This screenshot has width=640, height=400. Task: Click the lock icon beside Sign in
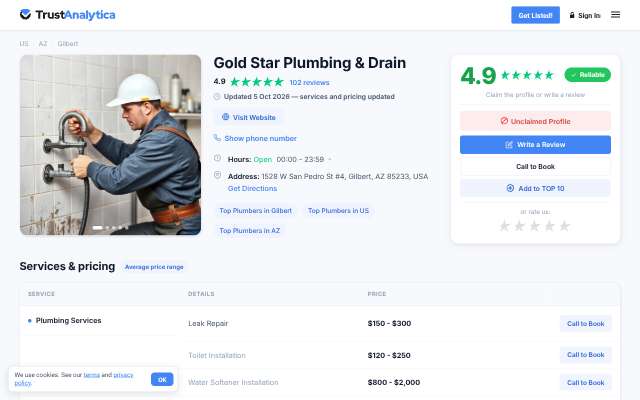click(572, 15)
